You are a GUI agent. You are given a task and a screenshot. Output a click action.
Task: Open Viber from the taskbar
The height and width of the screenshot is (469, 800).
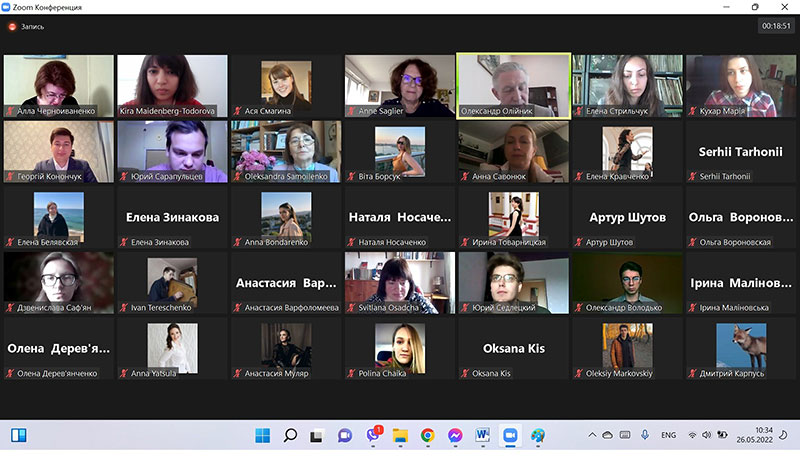[373, 435]
